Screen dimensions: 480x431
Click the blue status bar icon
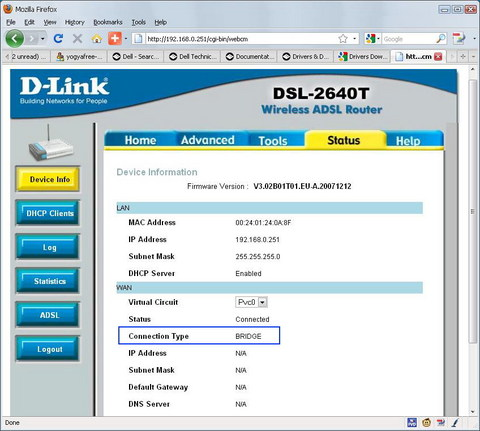(412, 423)
